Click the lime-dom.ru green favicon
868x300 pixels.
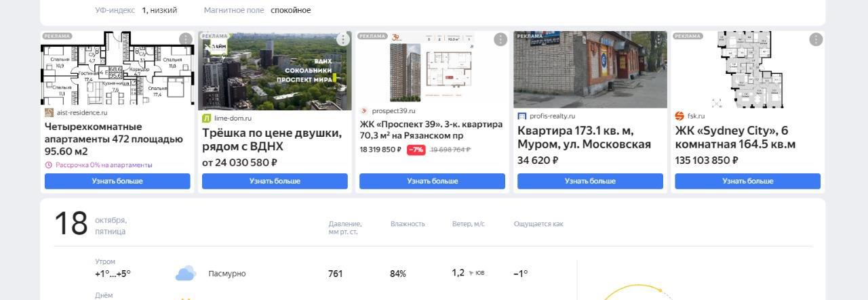[207, 118]
